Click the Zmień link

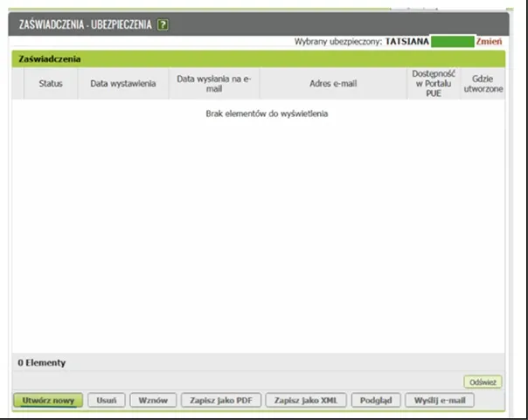coord(489,42)
